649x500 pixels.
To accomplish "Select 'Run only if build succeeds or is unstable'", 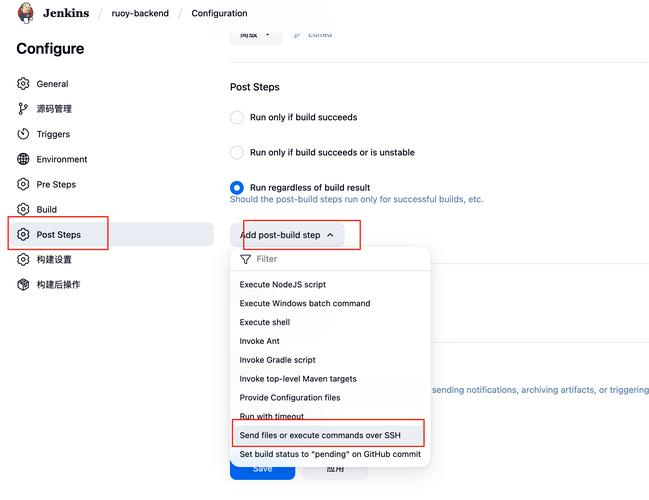I will click(x=237, y=152).
